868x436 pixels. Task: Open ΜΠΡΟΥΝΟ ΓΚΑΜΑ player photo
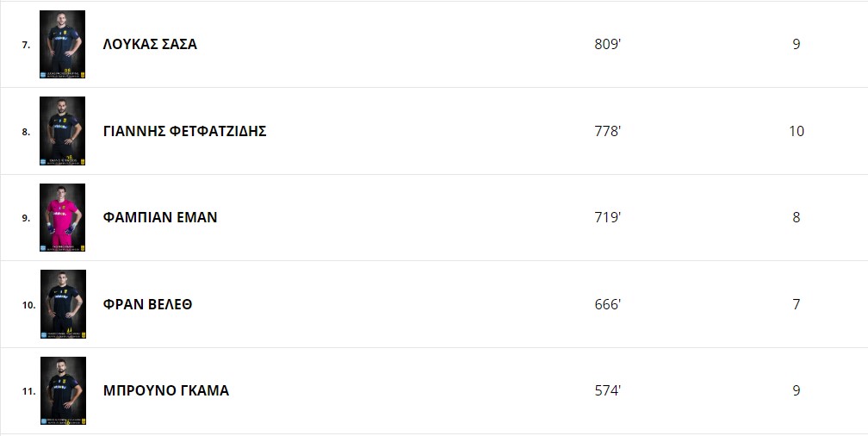pyautogui.click(x=63, y=391)
